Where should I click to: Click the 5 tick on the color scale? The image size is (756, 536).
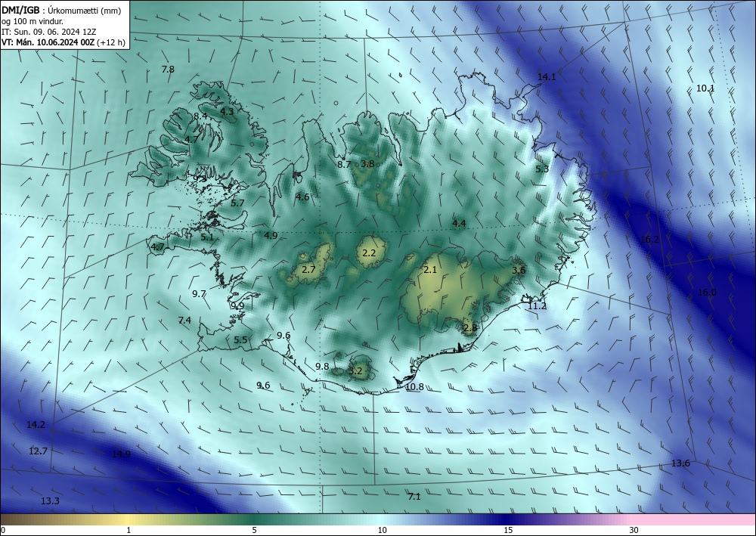pos(255,531)
